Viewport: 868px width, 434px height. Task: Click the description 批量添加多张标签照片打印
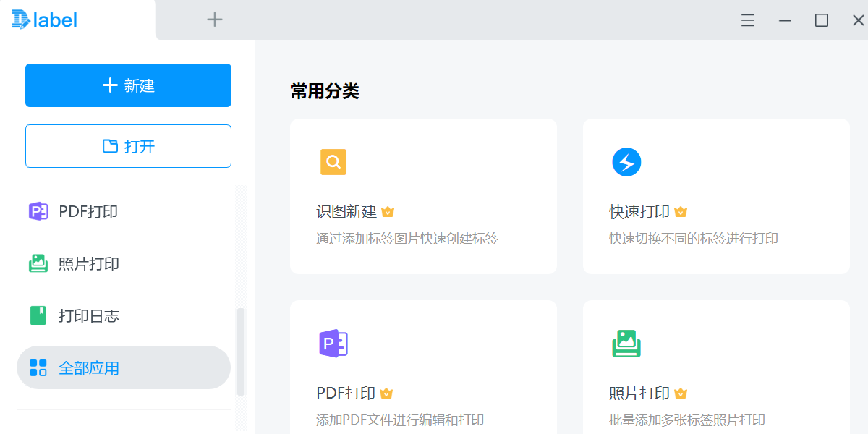click(687, 420)
